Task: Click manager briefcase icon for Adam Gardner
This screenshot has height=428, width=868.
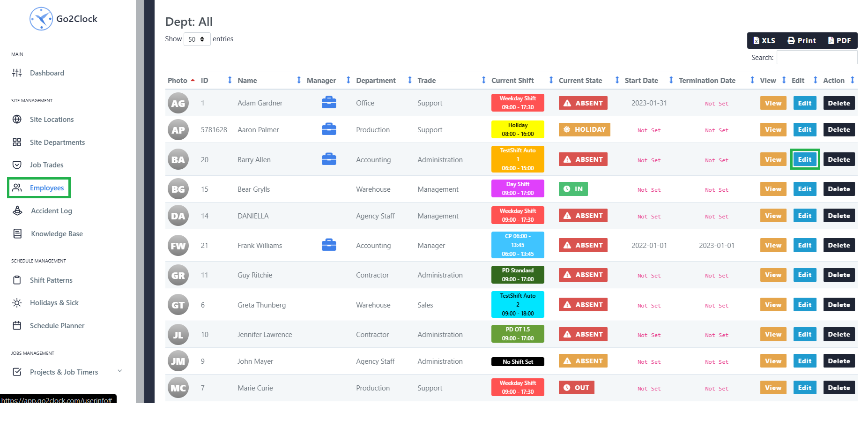Action: [329, 103]
